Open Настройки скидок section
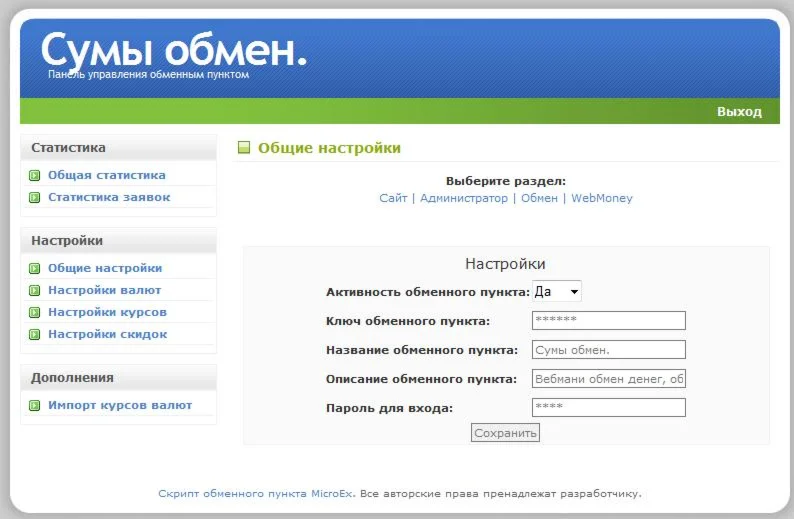Image resolution: width=794 pixels, height=519 pixels. 107,334
